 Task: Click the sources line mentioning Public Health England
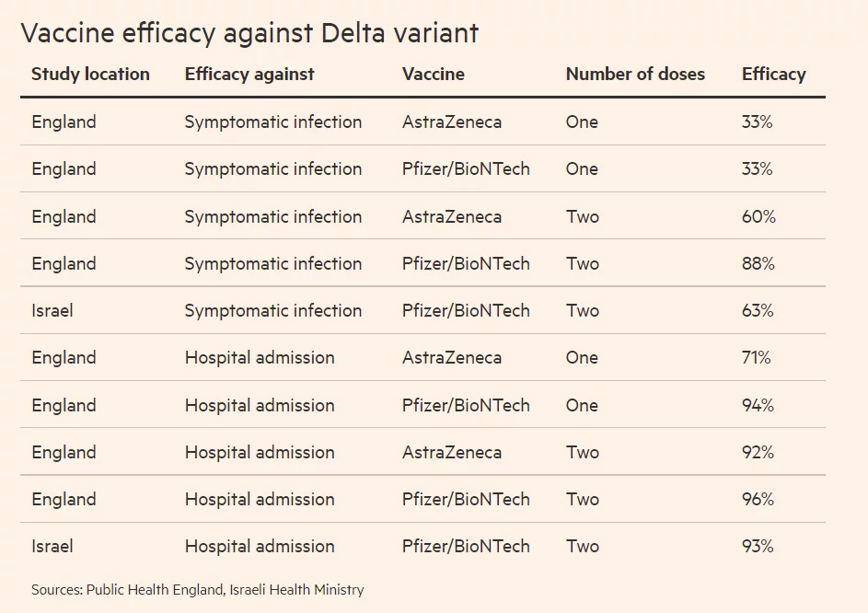pyautogui.click(x=198, y=589)
